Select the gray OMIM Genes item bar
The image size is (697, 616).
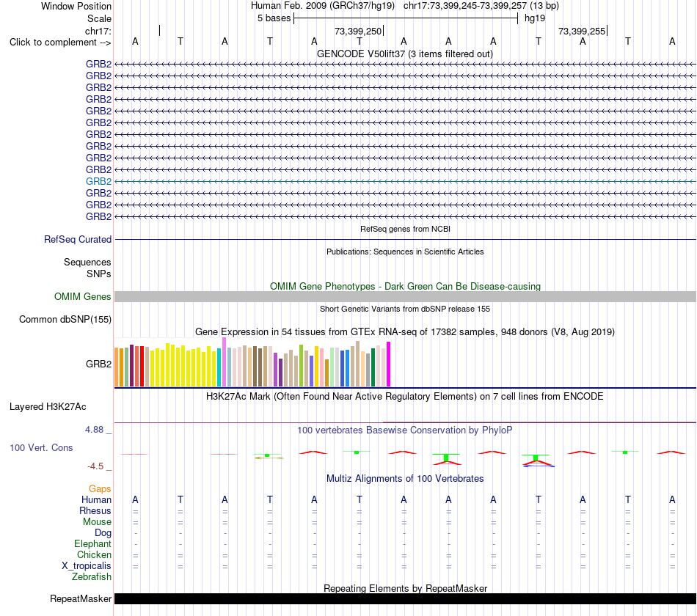pyautogui.click(x=405, y=296)
